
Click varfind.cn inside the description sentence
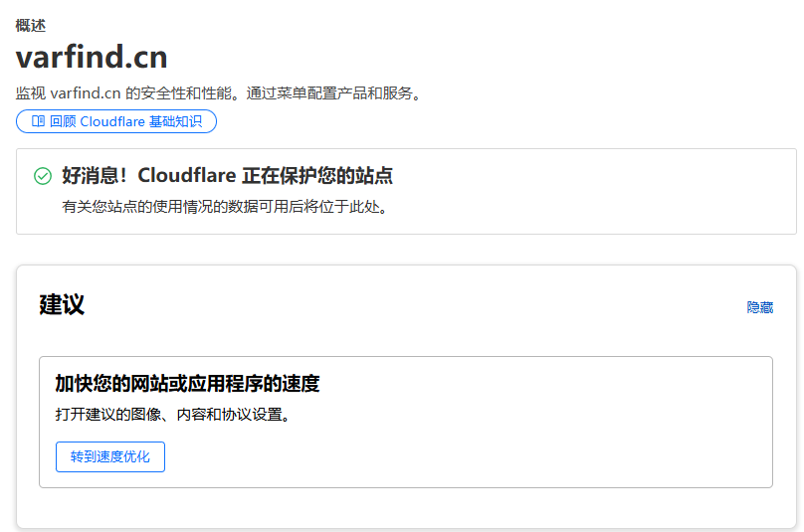85,93
